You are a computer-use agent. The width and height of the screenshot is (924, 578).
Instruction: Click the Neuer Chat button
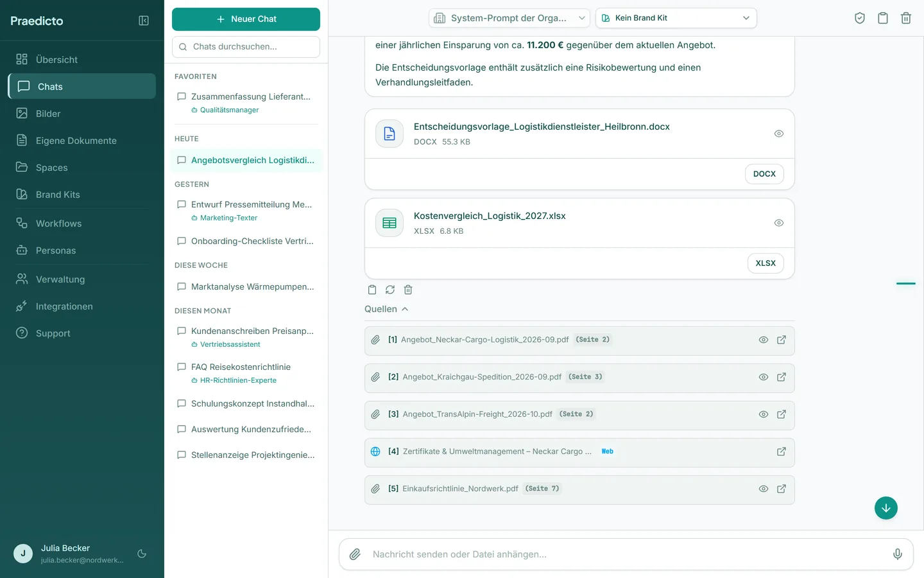[246, 19]
